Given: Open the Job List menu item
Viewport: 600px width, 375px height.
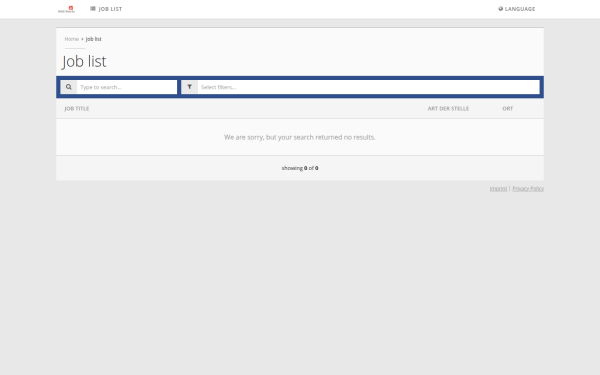Looking at the screenshot, I should pos(106,9).
